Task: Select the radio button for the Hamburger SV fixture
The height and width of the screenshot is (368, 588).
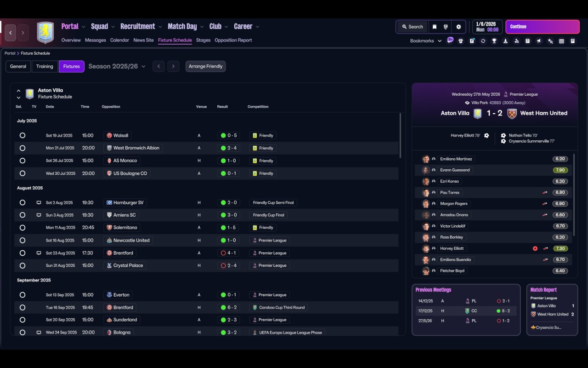Action: coord(23,202)
